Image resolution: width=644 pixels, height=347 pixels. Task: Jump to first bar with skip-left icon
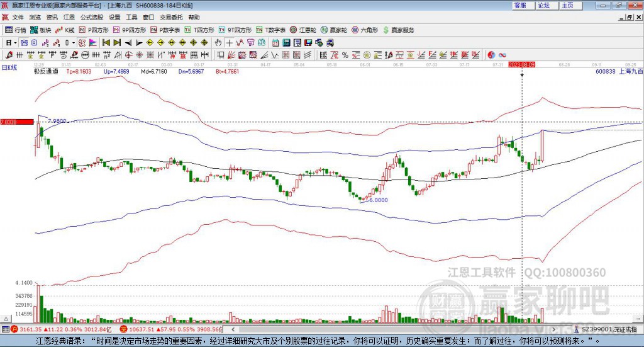click(106, 43)
